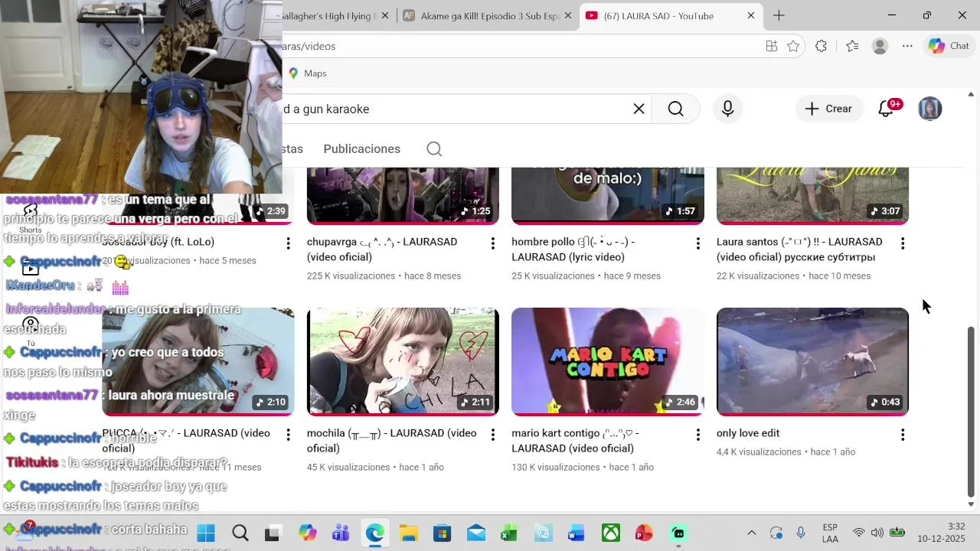Viewport: 980px width, 551px height.
Task: Add page to favorites with star
Action: pyautogui.click(x=793, y=46)
